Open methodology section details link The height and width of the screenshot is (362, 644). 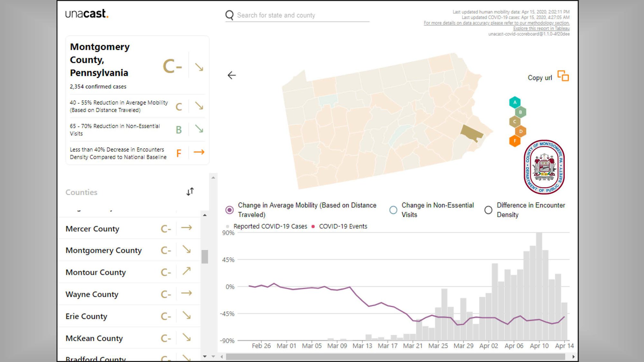click(x=497, y=23)
